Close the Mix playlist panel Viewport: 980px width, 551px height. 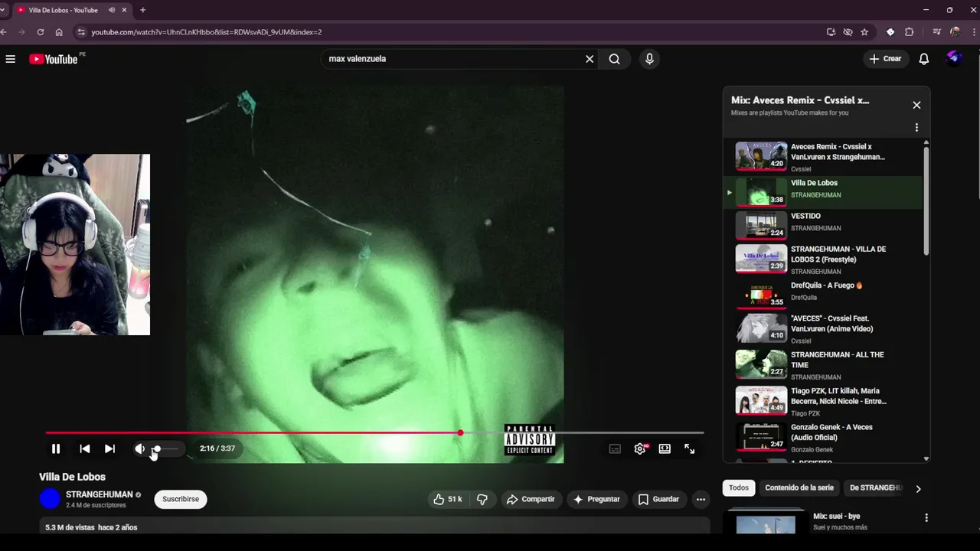[x=916, y=105]
